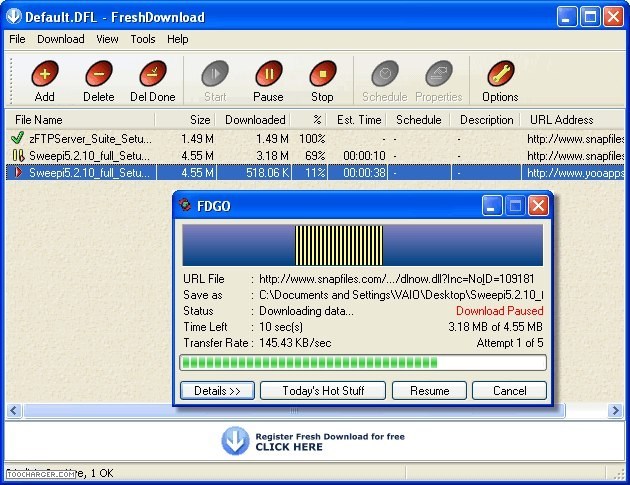
Task: Click the striped block in segment map
Action: point(339,245)
